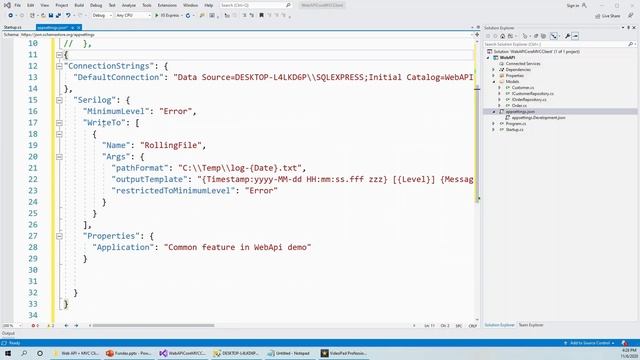The height and width of the screenshot is (360, 640).
Task: Switch to the Startup.cs editor tab
Action: [x=13, y=27]
